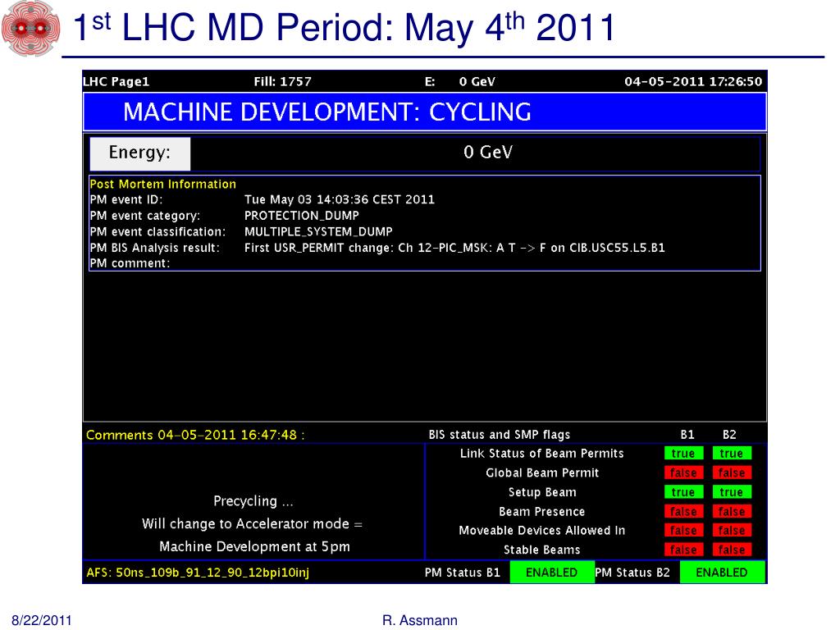Viewport: 840px width, 630px height.
Task: Click the "First USR_PERMIT change" result text
Action: pos(454,248)
